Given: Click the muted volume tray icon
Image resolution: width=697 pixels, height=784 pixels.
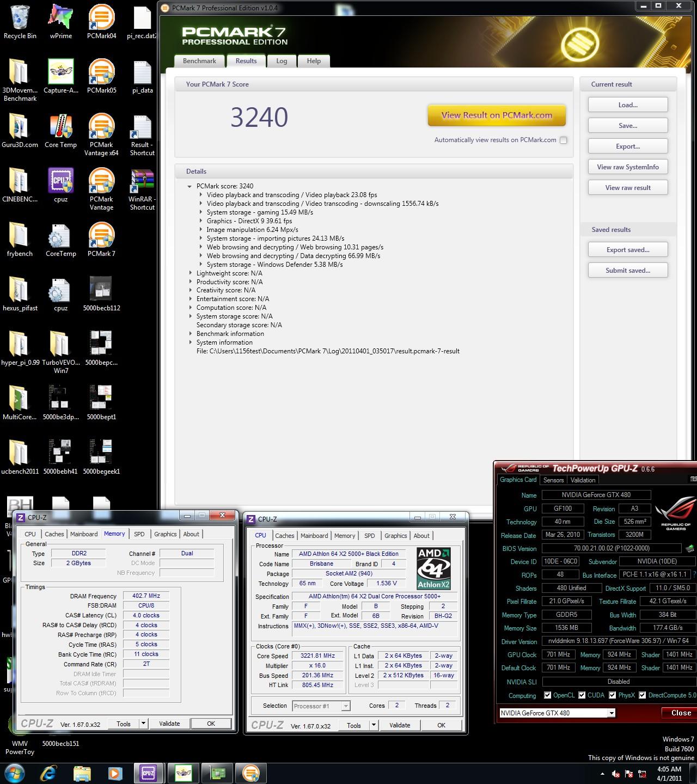Looking at the screenshot, I should (615, 774).
